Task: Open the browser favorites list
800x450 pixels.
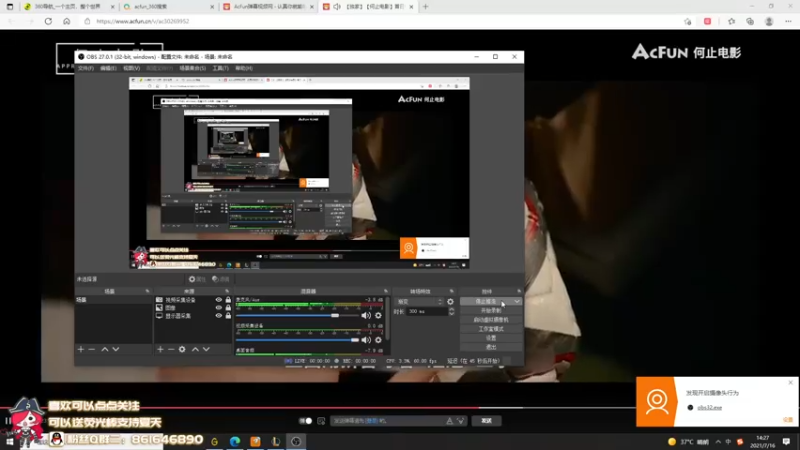Action: coord(732,21)
